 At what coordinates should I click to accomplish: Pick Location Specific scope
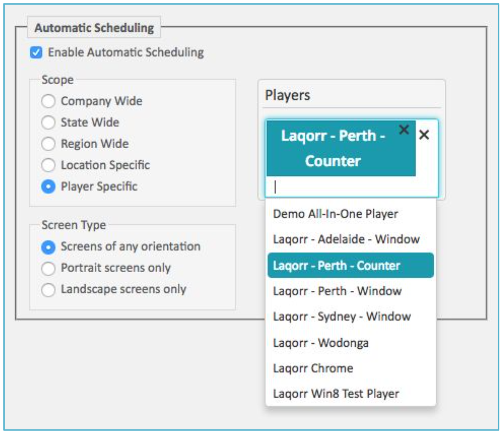pyautogui.click(x=48, y=165)
